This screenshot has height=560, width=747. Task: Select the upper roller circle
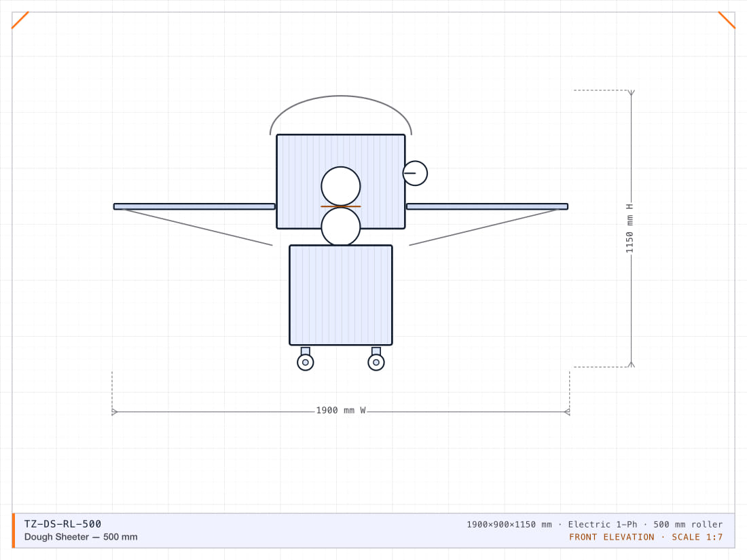[x=341, y=186]
